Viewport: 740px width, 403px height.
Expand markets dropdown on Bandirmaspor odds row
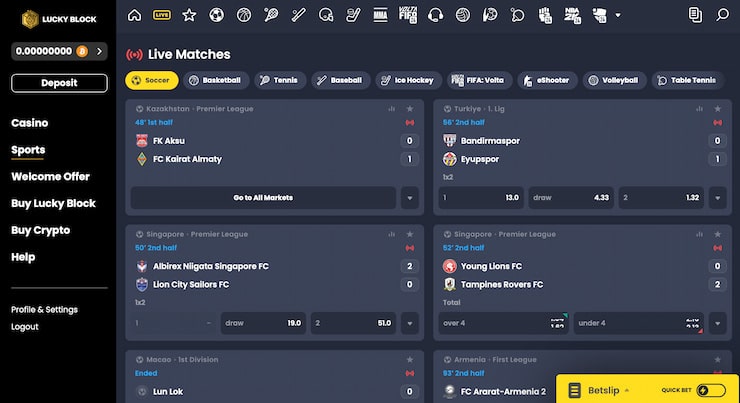pos(717,198)
